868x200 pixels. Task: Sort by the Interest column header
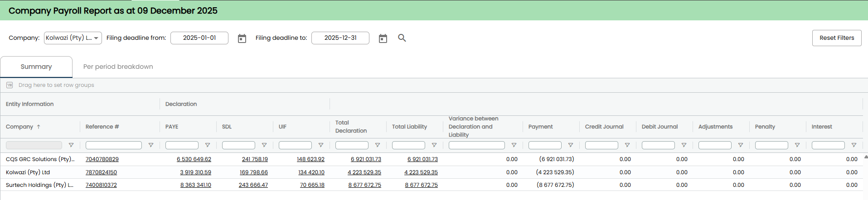pyautogui.click(x=822, y=127)
